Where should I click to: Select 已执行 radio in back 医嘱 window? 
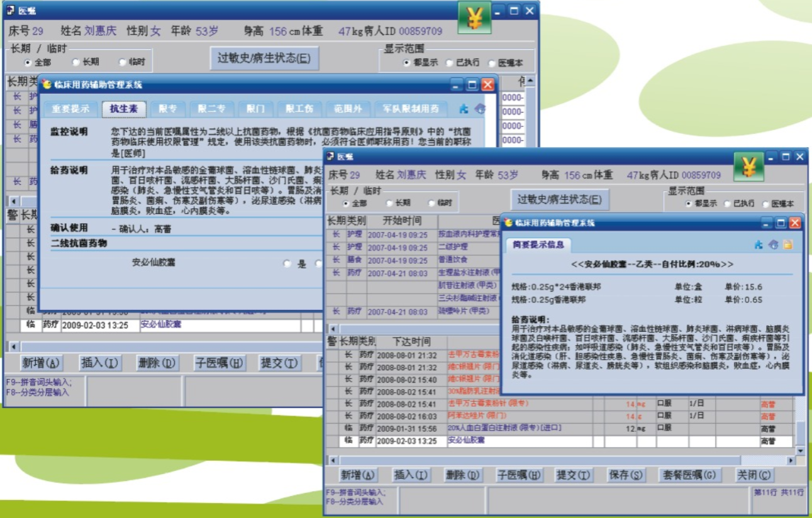click(449, 63)
